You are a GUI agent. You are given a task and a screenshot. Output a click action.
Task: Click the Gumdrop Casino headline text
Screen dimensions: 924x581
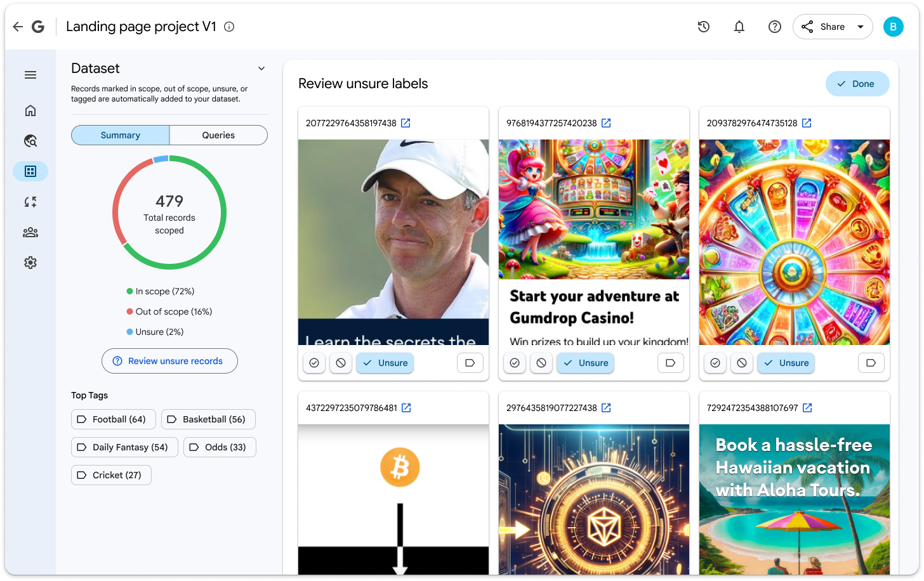coord(594,307)
